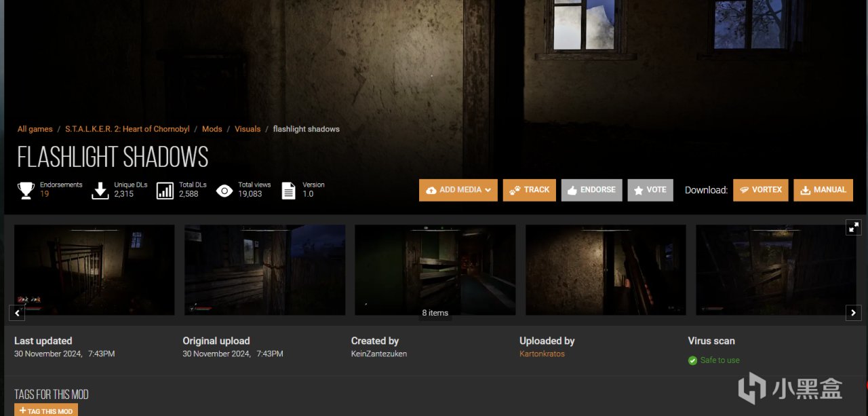Click the Original upload date text

(x=233, y=354)
